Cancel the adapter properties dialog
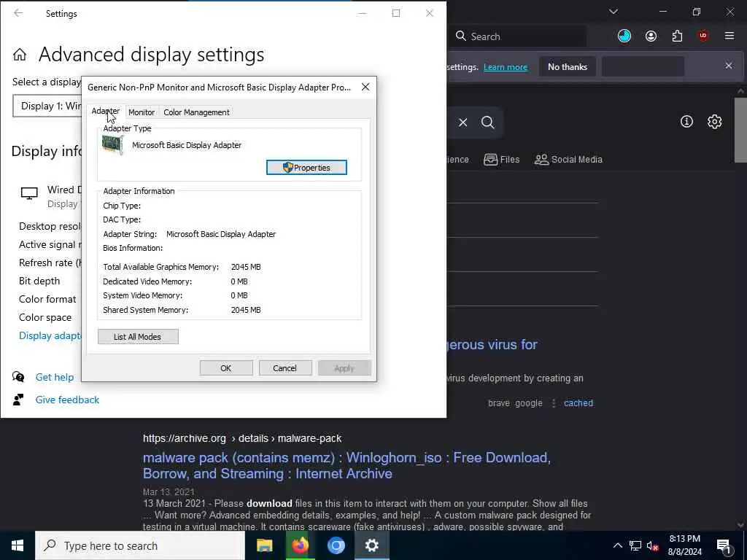This screenshot has height=560, width=747. (x=285, y=368)
